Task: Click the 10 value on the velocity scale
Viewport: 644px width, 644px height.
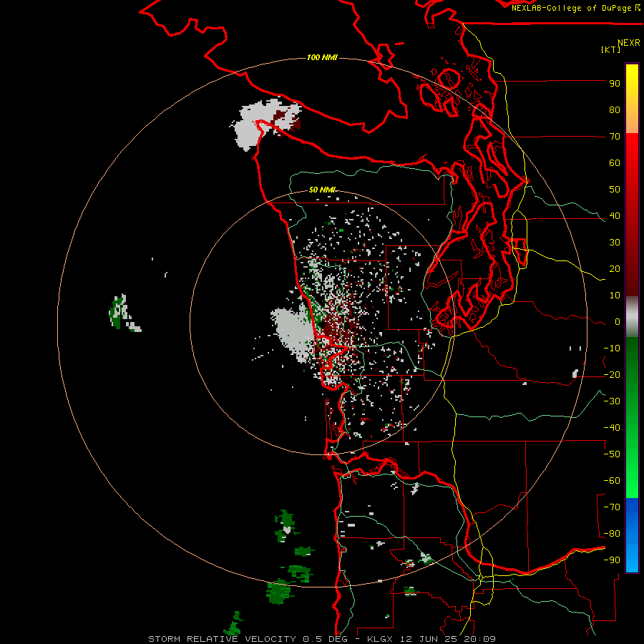Action: click(x=615, y=296)
